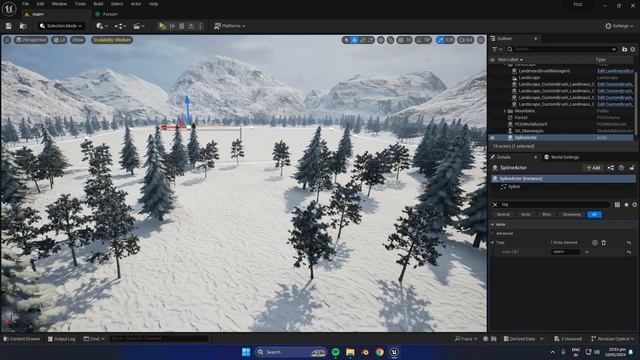Add new folder in Outliner via folder icon

pyautogui.click(x=624, y=49)
